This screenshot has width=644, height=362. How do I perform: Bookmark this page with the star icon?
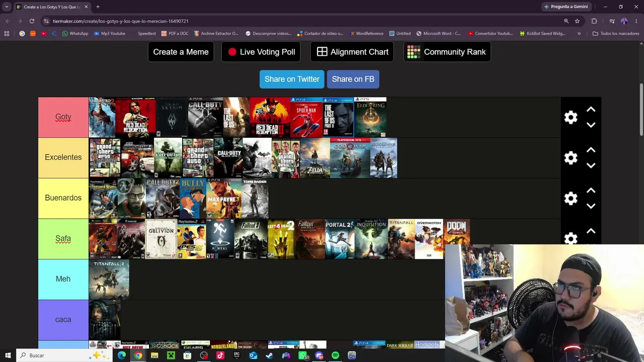(x=577, y=21)
